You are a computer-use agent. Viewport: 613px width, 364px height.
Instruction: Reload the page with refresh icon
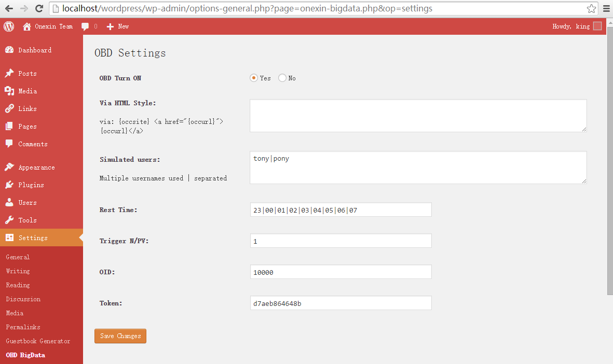pyautogui.click(x=39, y=8)
